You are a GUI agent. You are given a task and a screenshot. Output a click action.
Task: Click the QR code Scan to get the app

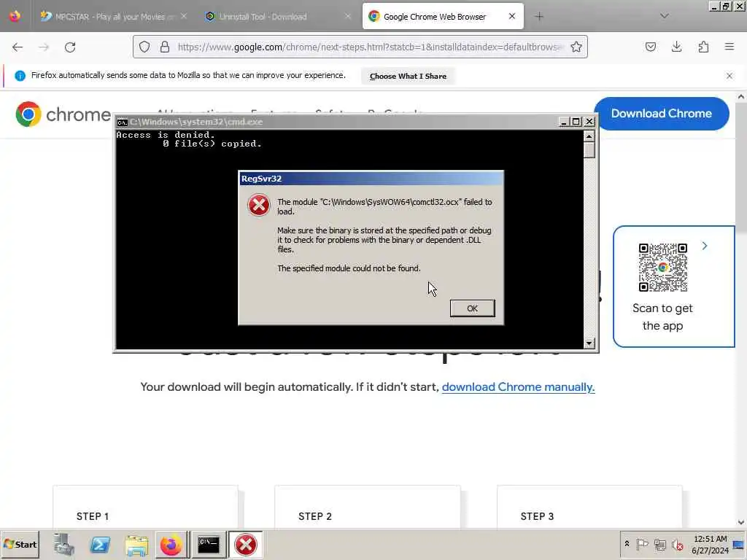[662, 267]
